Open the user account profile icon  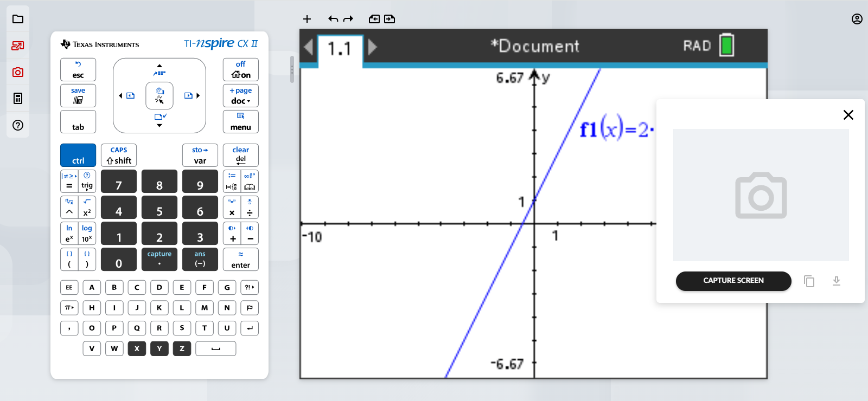click(x=857, y=19)
